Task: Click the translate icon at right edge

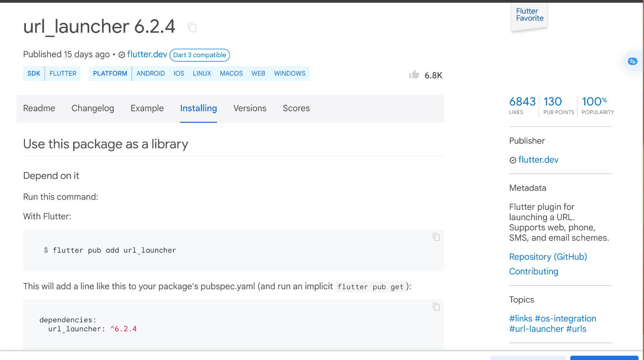Action: [632, 61]
